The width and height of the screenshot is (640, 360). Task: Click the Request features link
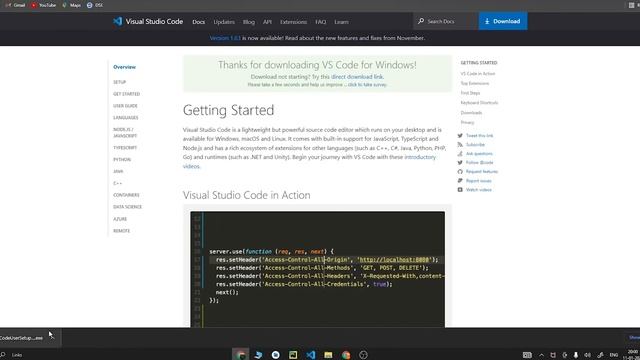[482, 171]
